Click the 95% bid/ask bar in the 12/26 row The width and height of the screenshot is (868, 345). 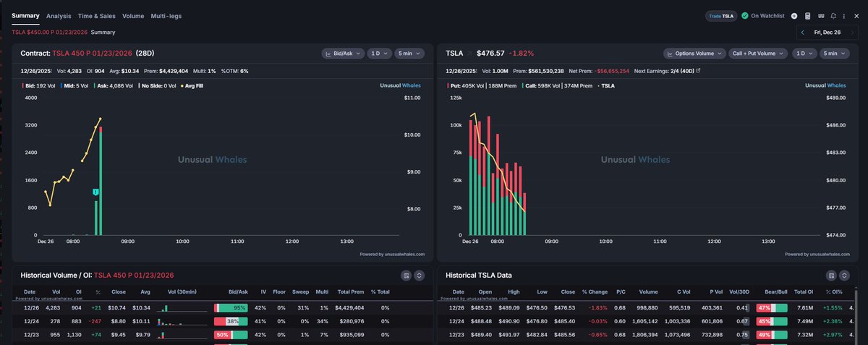[231, 307]
